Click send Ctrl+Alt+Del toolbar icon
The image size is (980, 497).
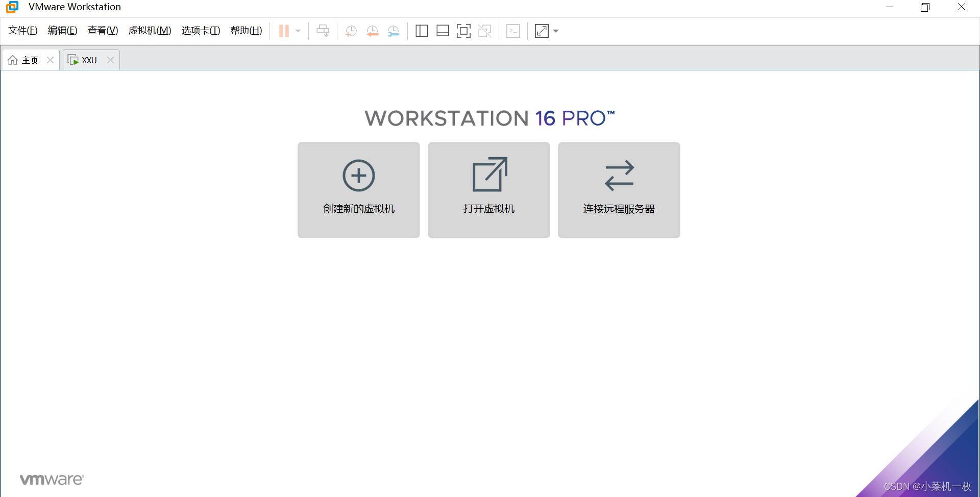coord(323,31)
